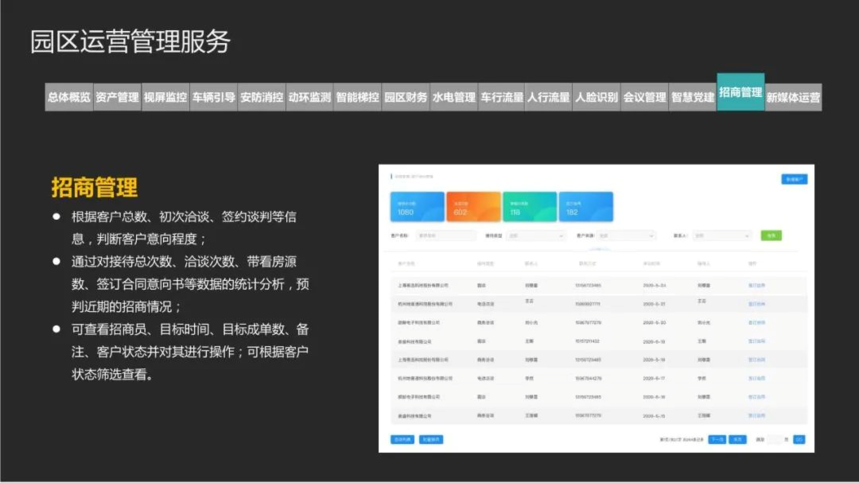859x483 pixels.
Task: Click the 末页 pagination button
Action: (737, 440)
